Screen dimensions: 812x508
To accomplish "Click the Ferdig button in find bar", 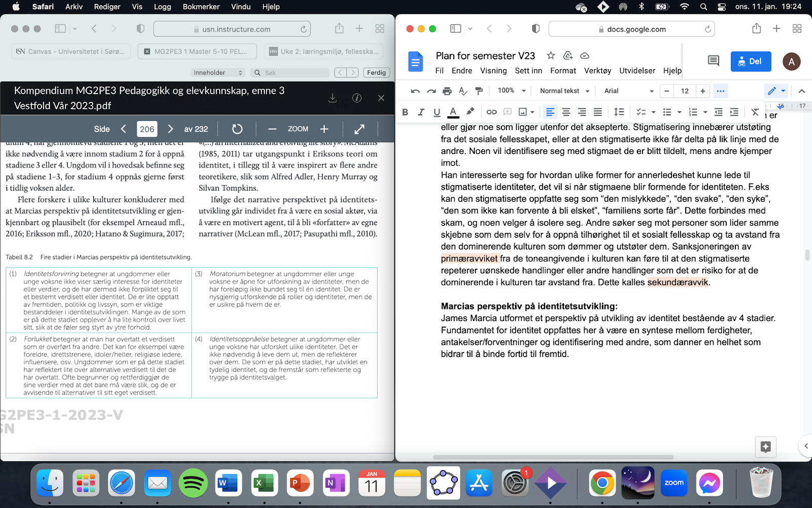I will tap(377, 73).
